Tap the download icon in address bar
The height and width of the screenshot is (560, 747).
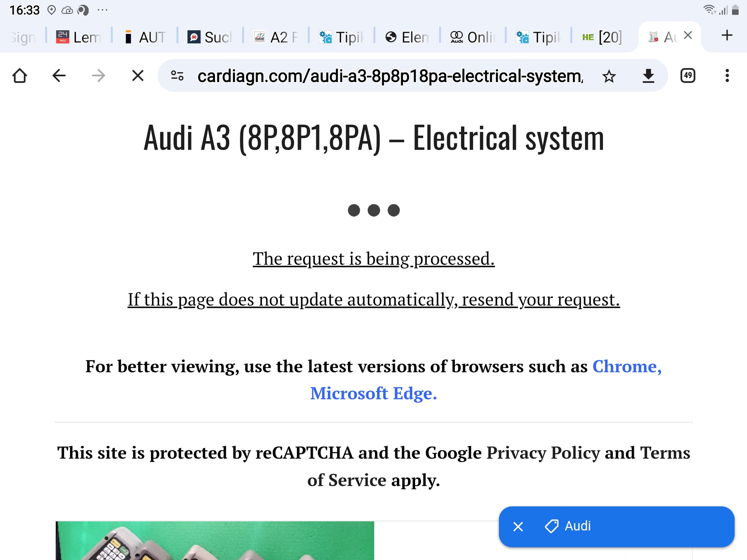(648, 76)
